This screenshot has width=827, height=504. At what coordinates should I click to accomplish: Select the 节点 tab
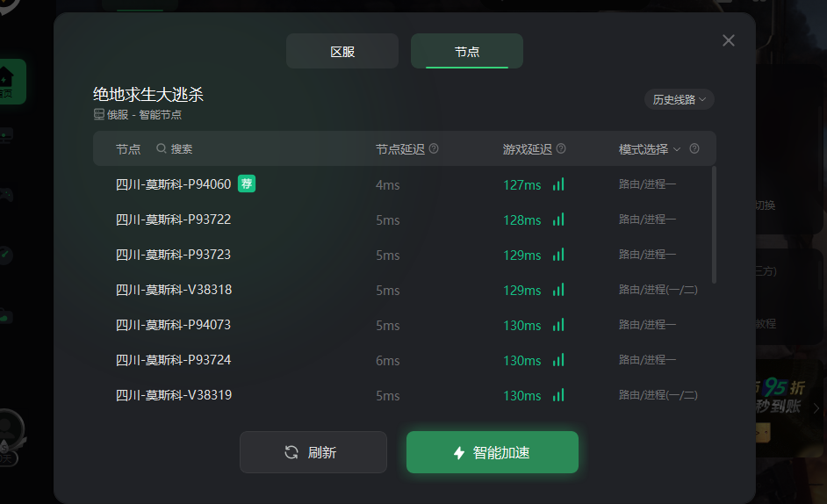[x=467, y=51]
